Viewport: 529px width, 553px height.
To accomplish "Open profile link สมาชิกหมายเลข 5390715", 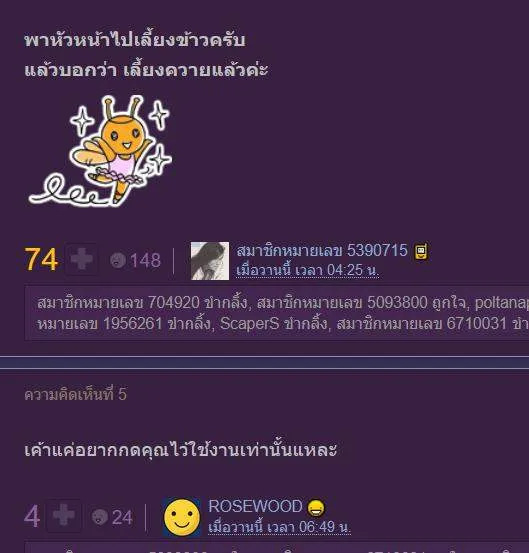I will click(x=322, y=251).
